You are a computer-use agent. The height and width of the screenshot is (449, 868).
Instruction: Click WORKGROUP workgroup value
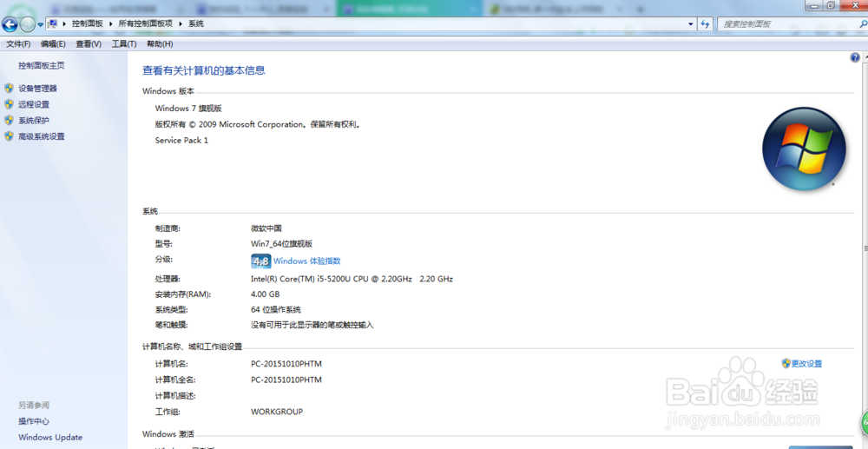277,412
